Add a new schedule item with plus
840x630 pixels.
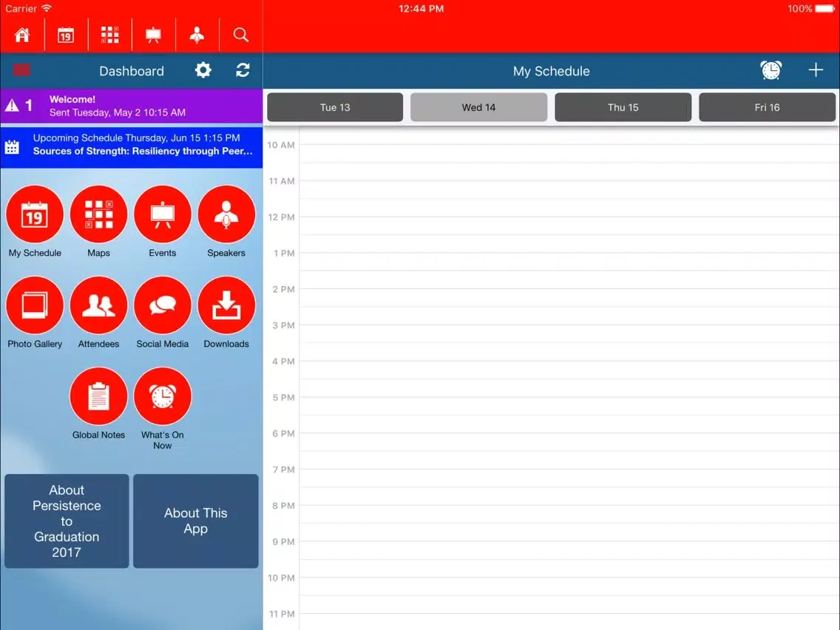[x=816, y=70]
